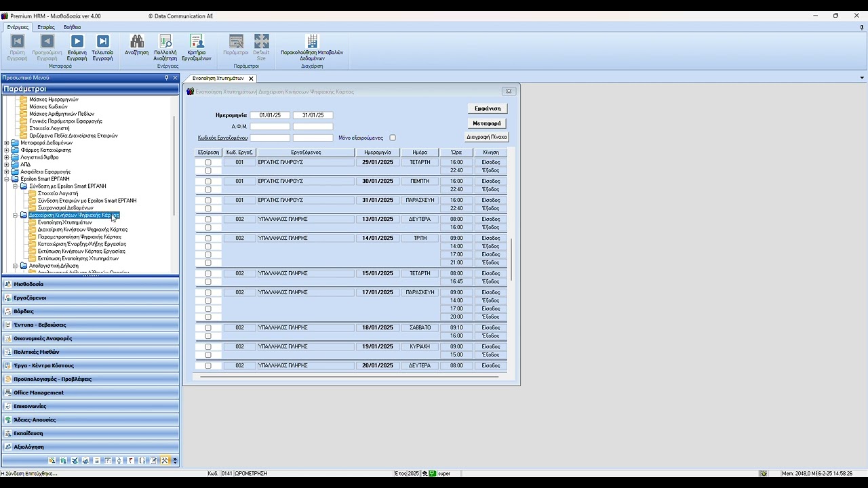Expand the Λογιστικό Άρθρο tree node
The height and width of the screenshot is (488, 868).
click(7, 157)
